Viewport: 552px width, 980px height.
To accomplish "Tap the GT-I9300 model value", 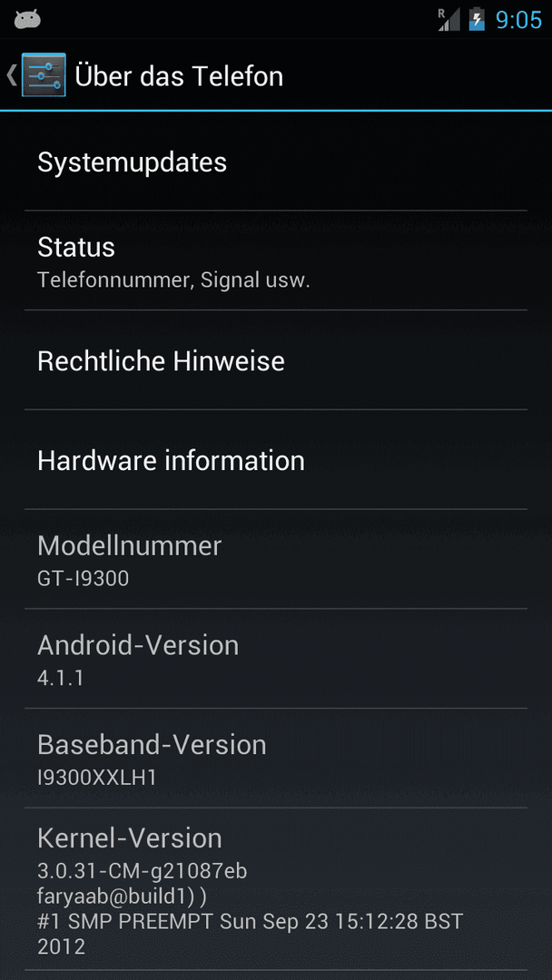I will pyautogui.click(x=84, y=579).
